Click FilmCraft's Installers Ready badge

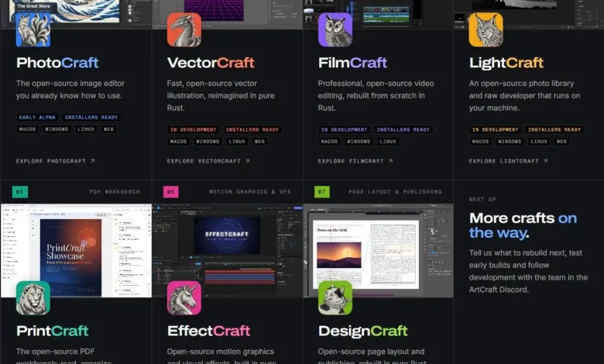tap(403, 129)
